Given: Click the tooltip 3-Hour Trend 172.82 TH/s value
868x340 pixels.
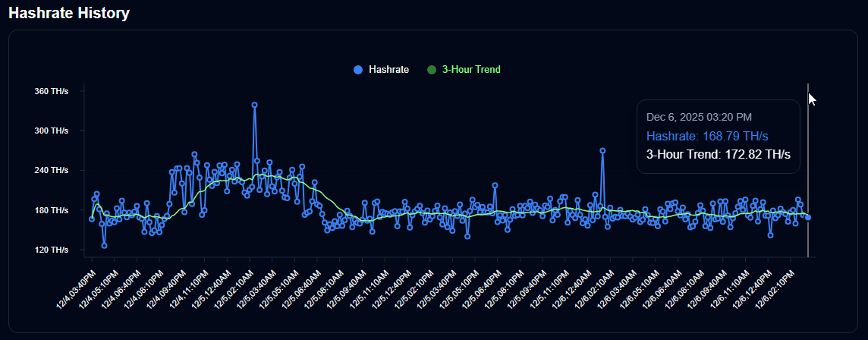Looking at the screenshot, I should (718, 155).
